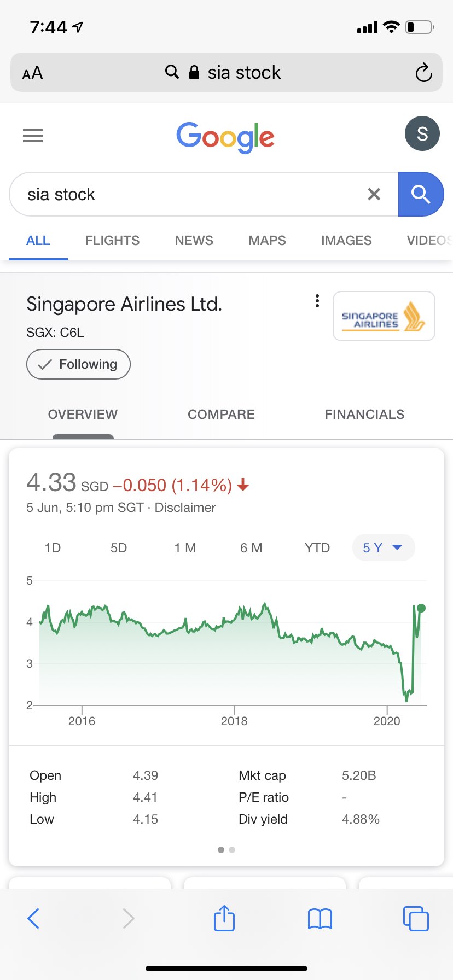The width and height of the screenshot is (453, 980).
Task: Open the NEWS search tab
Action: click(194, 241)
